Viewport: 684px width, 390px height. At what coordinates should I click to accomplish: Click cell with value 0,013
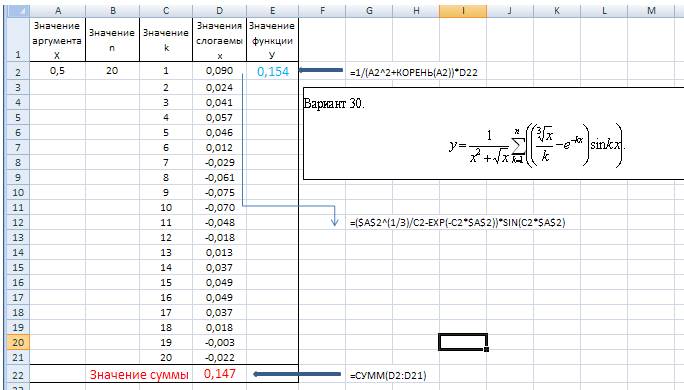(x=219, y=253)
